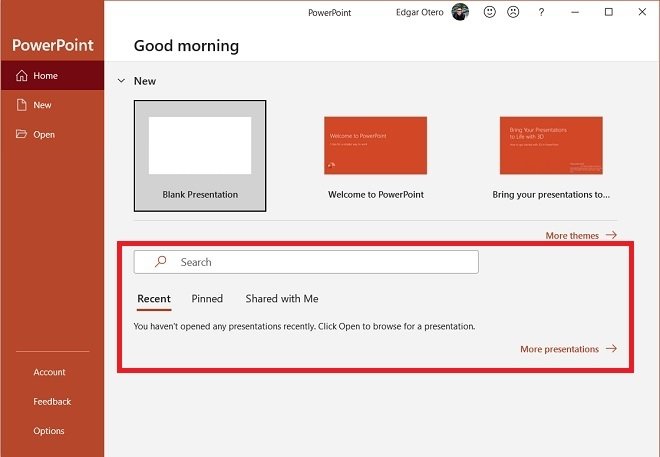This screenshot has height=457, width=660.
Task: Click the frowning face feedback icon
Action: [513, 12]
